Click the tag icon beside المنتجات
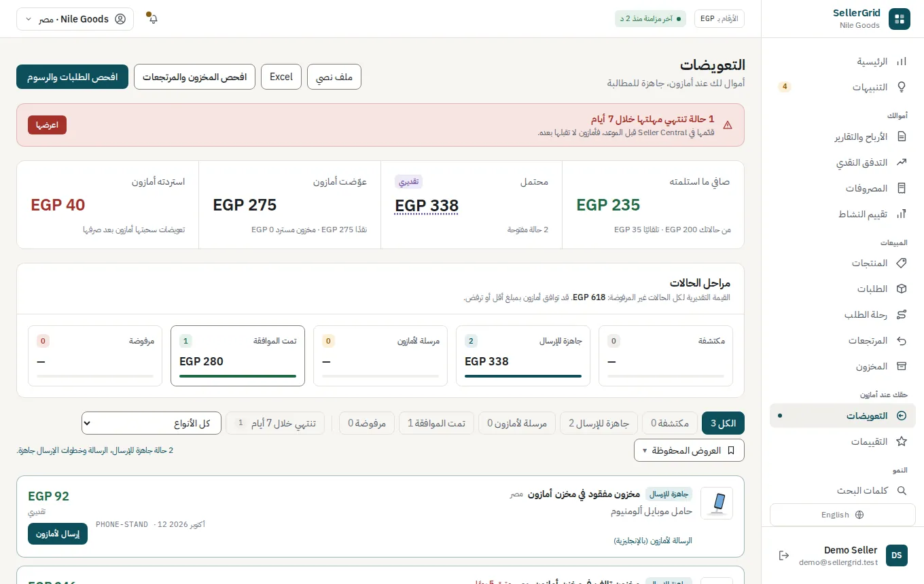This screenshot has height=584, width=924. pos(902,263)
